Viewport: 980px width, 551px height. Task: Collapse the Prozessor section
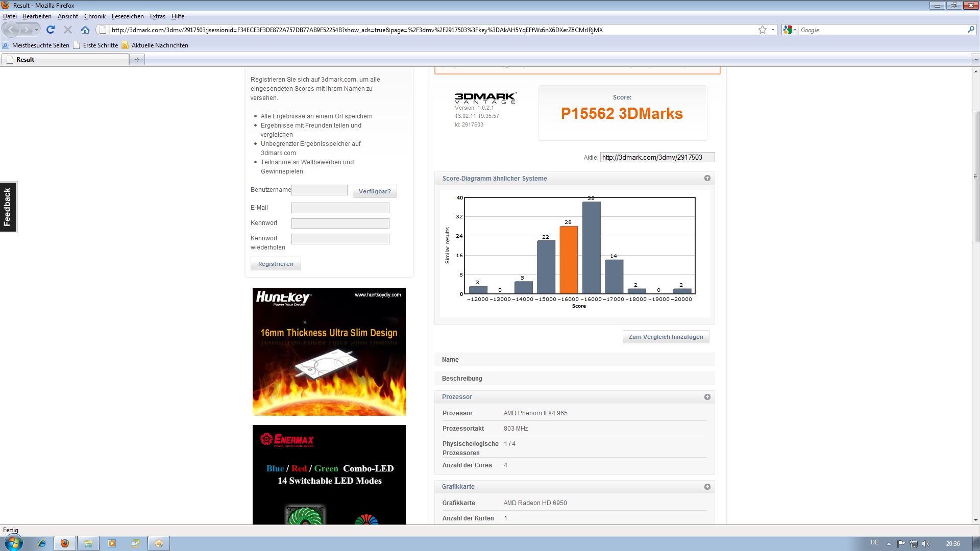pyautogui.click(x=707, y=397)
